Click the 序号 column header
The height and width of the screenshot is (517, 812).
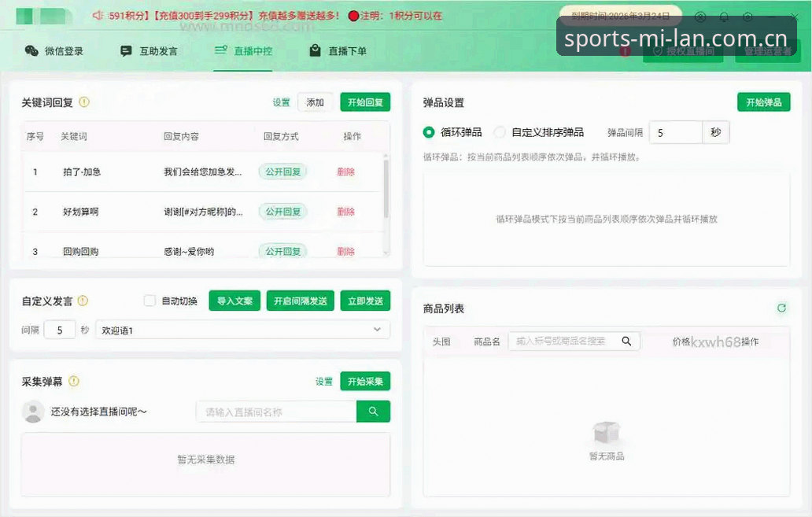point(35,136)
